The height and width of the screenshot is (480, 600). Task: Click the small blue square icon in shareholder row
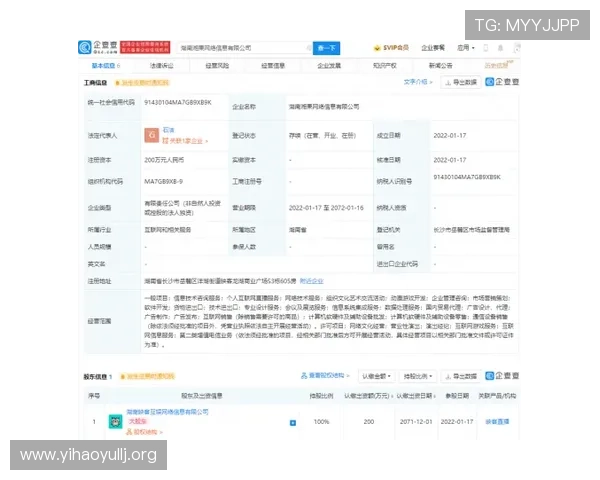(293, 423)
